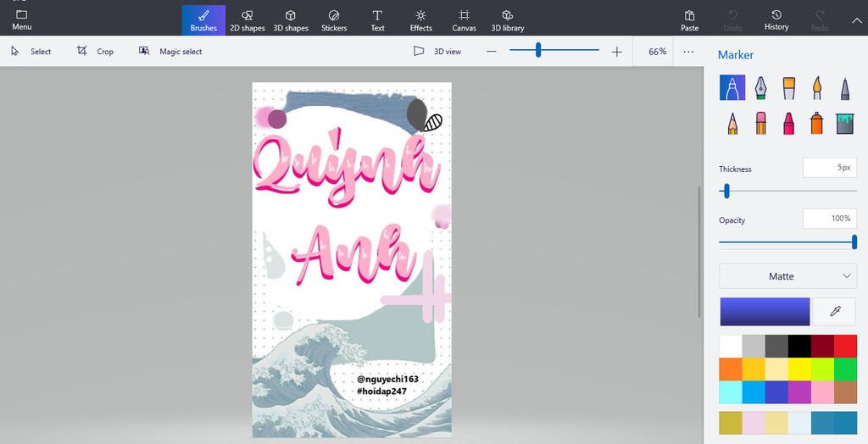
Task: Activate the Crop tool
Action: coord(95,52)
